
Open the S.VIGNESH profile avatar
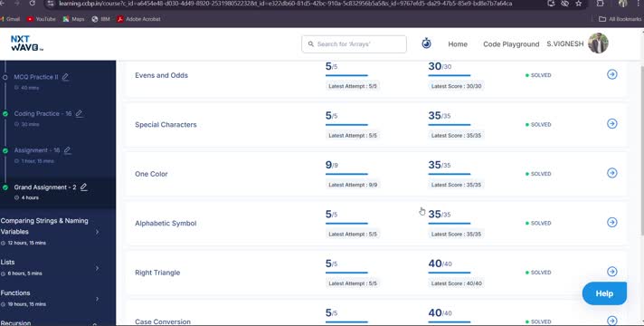point(598,43)
